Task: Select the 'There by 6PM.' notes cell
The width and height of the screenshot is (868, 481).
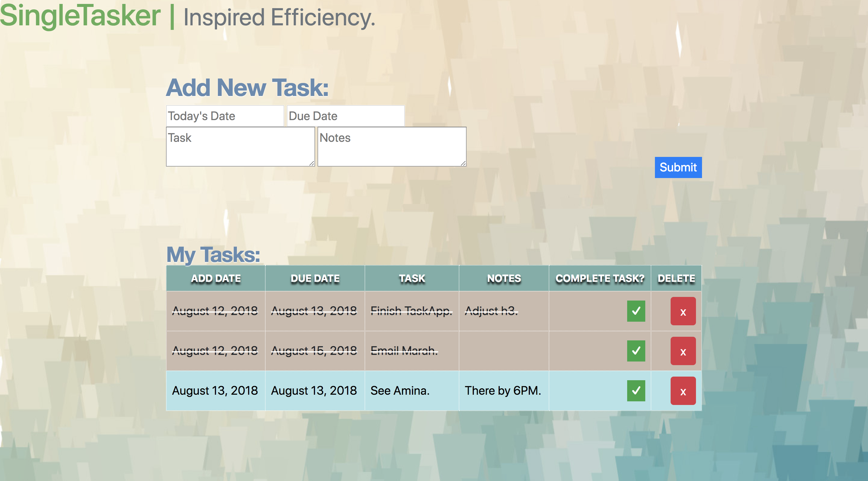Action: click(504, 391)
